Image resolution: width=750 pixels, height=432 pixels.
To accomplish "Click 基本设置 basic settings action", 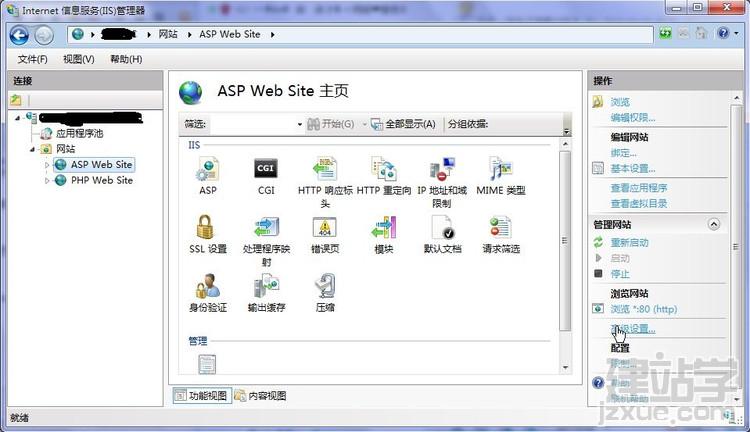I will pyautogui.click(x=633, y=168).
